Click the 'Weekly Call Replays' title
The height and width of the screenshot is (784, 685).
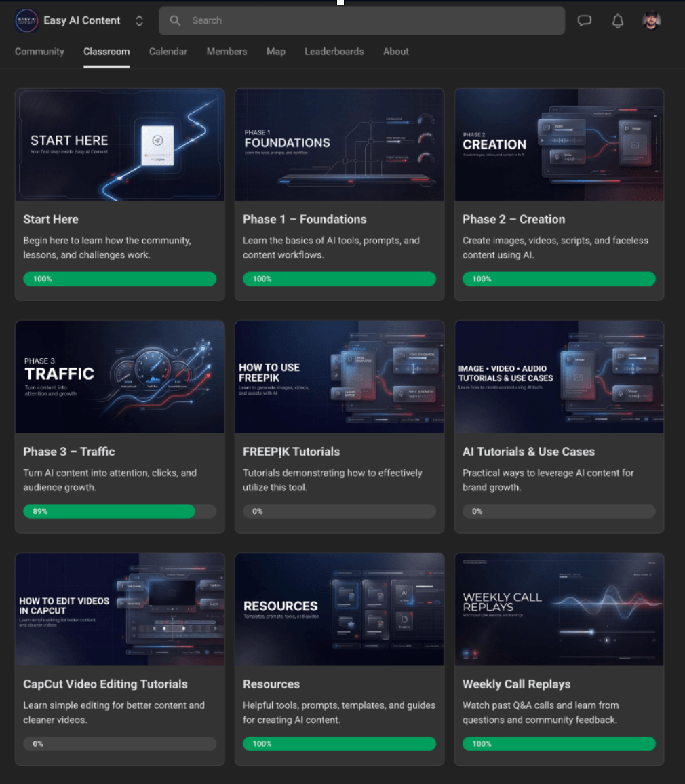click(x=517, y=684)
